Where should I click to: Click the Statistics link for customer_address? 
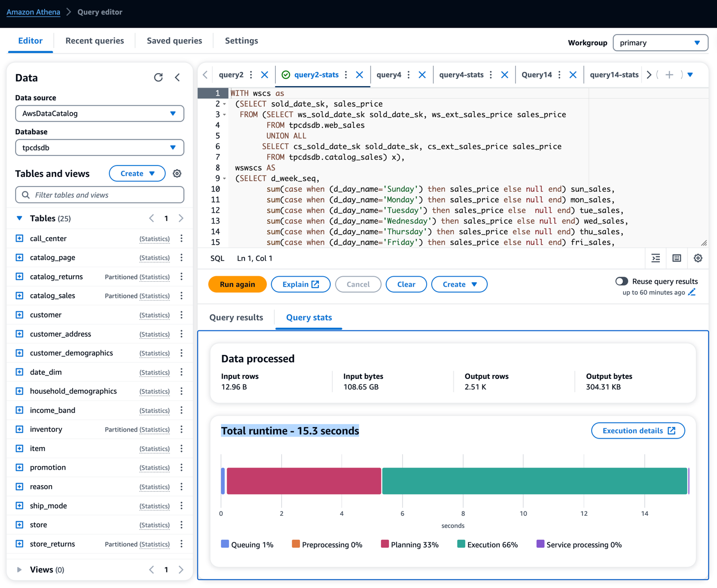[154, 334]
